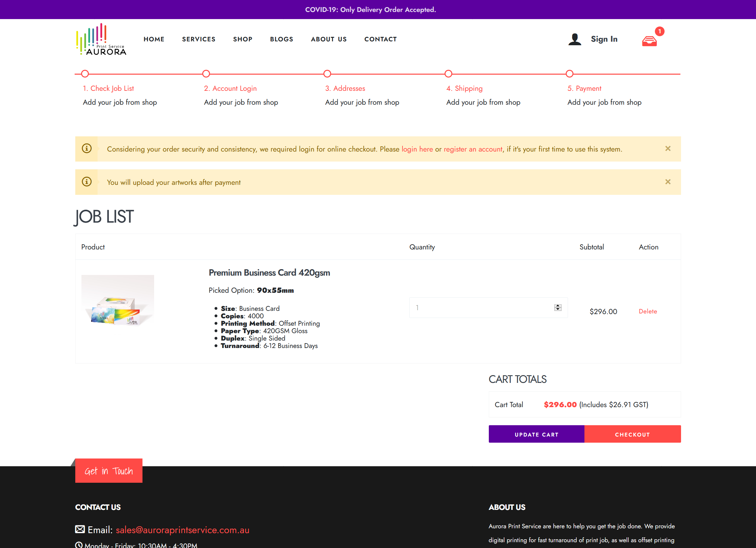
Task: Delete the Premium Business Card item
Action: [648, 311]
